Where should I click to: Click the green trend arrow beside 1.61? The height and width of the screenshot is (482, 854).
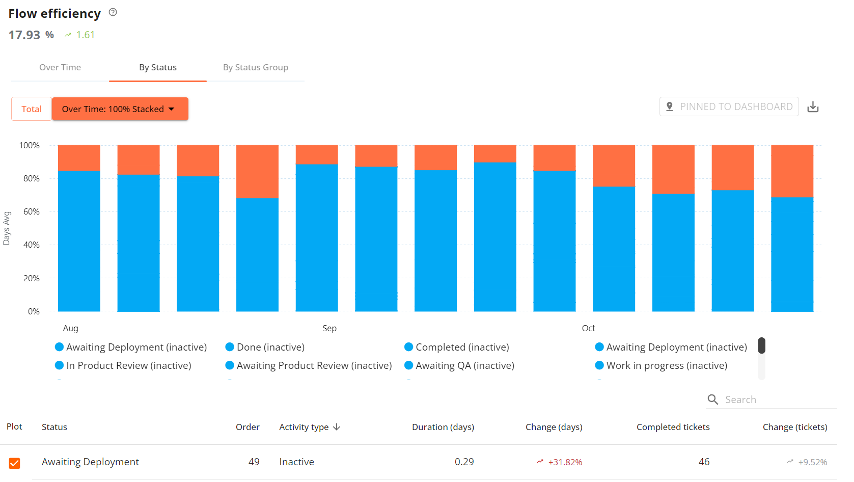click(x=68, y=35)
